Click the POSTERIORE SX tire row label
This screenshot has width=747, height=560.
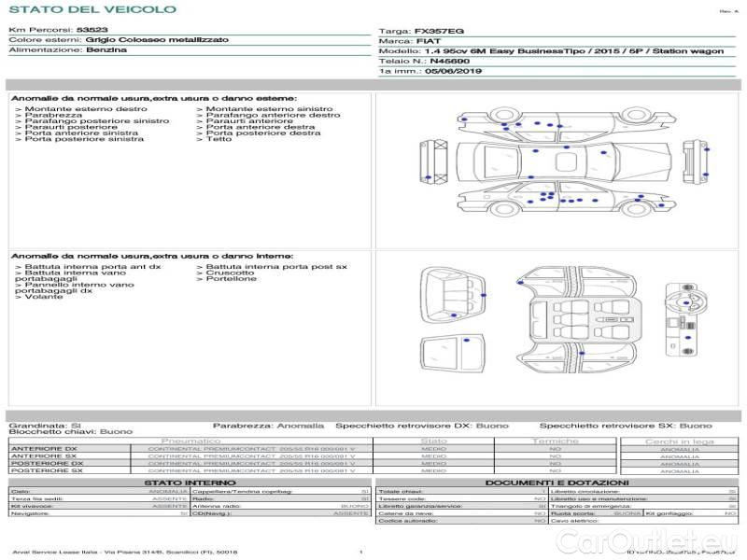pos(46,470)
